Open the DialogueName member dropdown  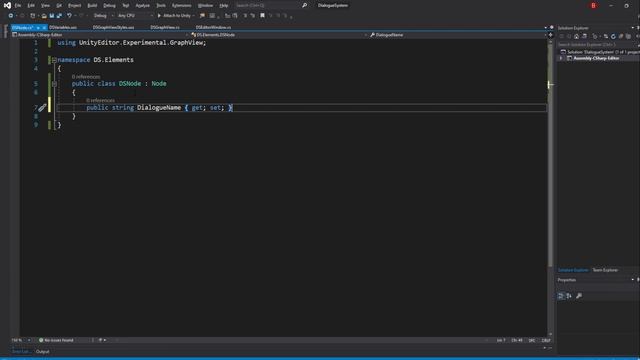tap(457, 35)
